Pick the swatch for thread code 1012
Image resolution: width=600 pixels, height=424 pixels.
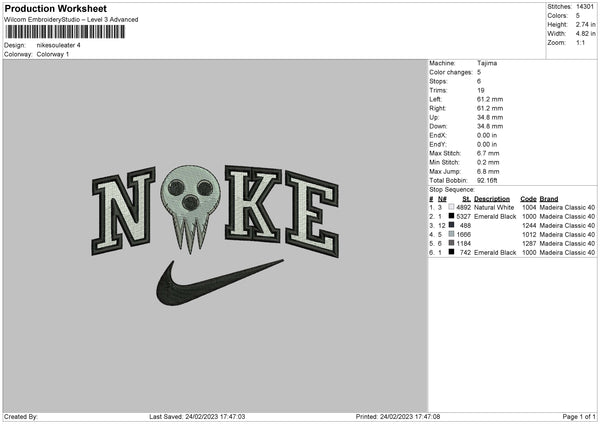[452, 235]
